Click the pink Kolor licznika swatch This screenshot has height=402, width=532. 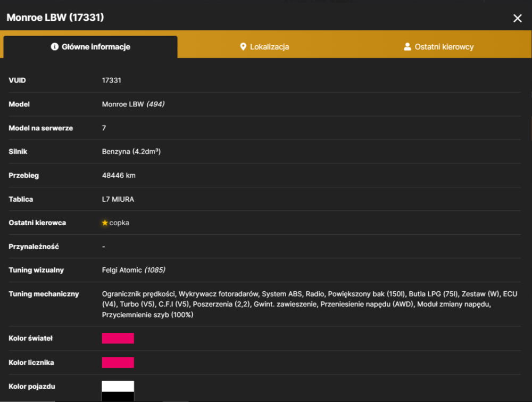tap(118, 363)
